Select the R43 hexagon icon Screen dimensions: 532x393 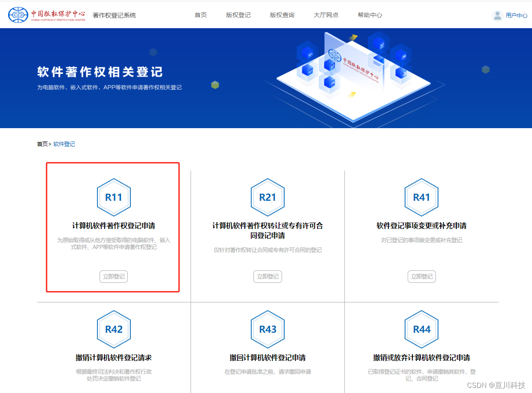click(x=267, y=329)
